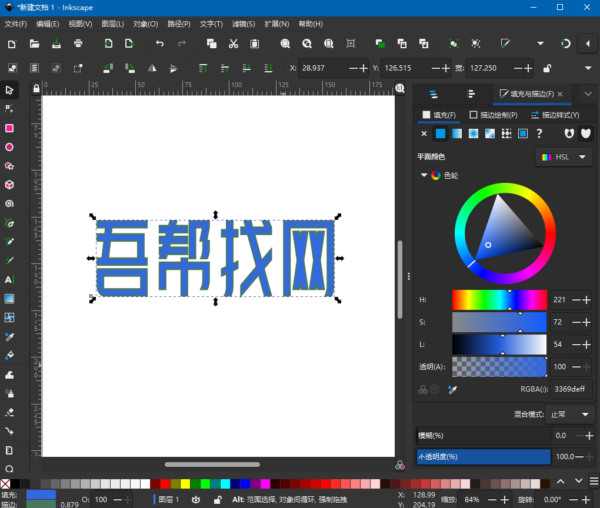
Task: Close the 填充与描边 panel tab
Action: [x=560, y=93]
